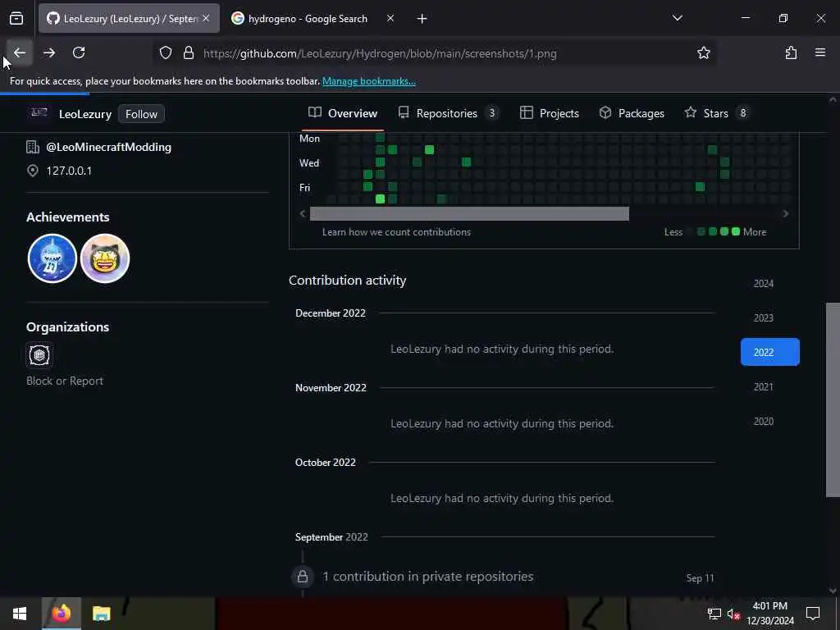Go back to the previous page
840x630 pixels.
pyautogui.click(x=20, y=52)
